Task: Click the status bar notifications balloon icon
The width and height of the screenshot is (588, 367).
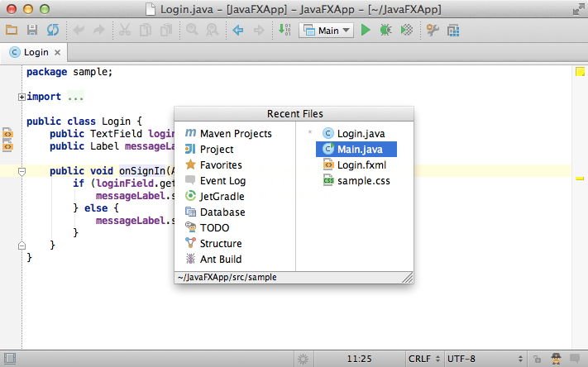Action: [x=575, y=359]
